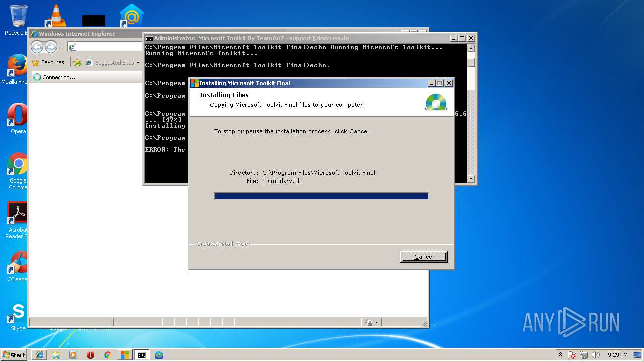Image resolution: width=644 pixels, height=362 pixels.
Task: Click the C:\Program Files\Microsoft Toolkit Final directory text
Action: [x=318, y=173]
